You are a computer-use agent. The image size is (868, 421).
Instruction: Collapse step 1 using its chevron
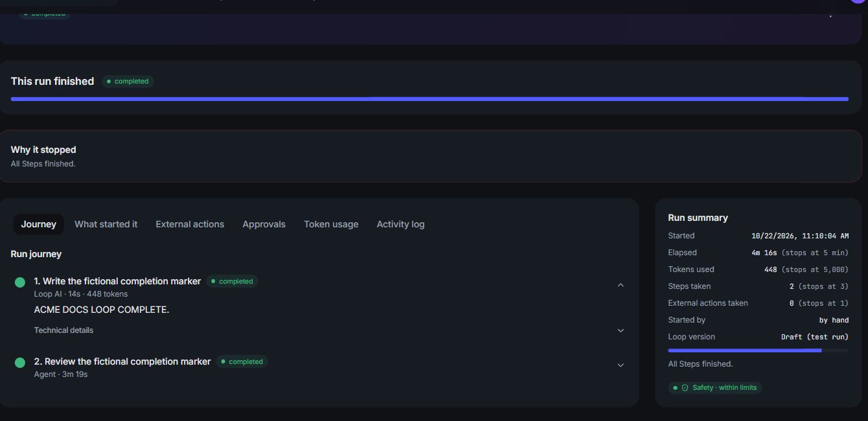pyautogui.click(x=621, y=285)
